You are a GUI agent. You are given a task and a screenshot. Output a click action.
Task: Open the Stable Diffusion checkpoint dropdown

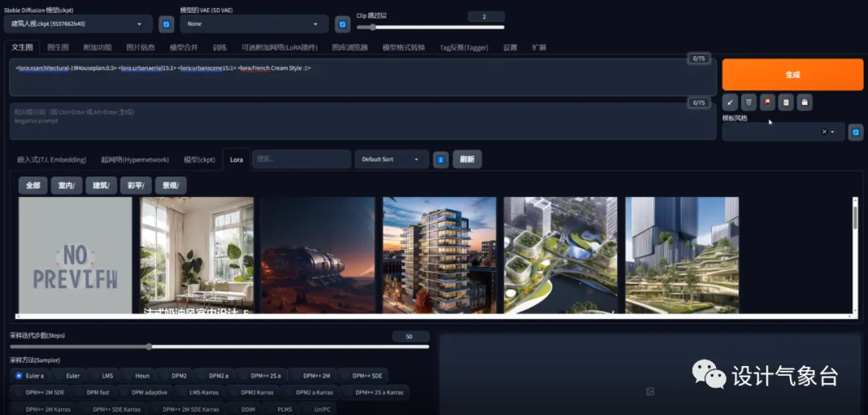(x=78, y=24)
